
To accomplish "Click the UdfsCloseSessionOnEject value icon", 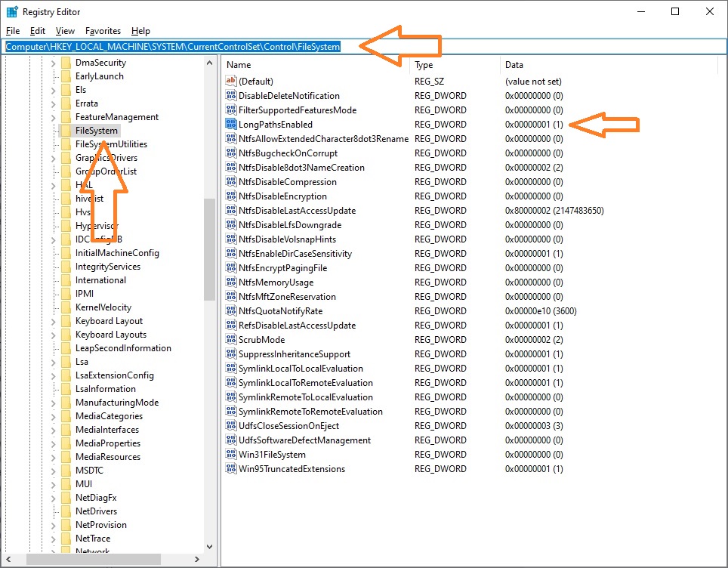I will point(231,425).
